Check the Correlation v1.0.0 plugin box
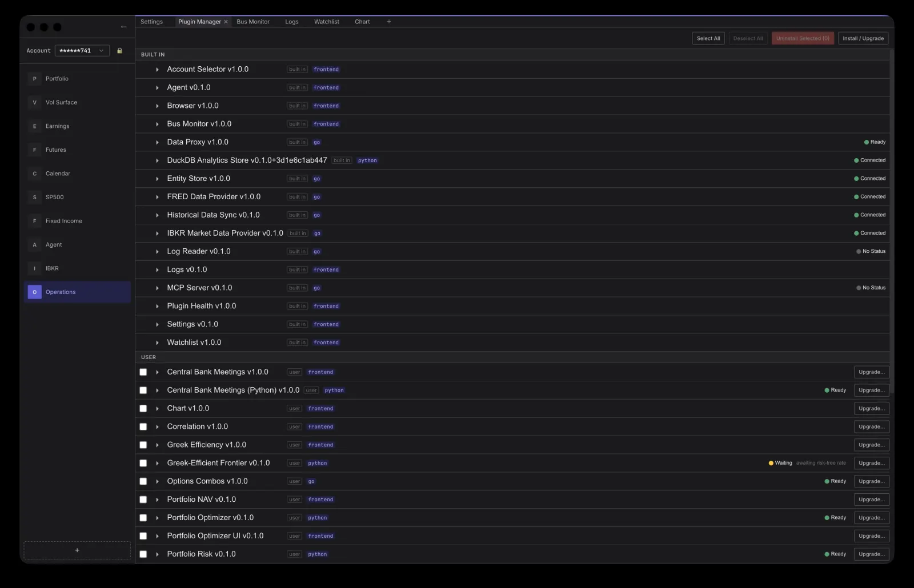Screen dimensions: 914x588 (x=143, y=427)
